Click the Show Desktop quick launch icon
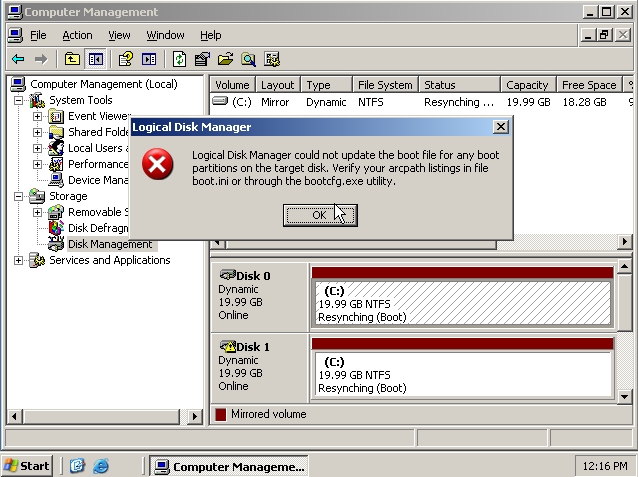Viewport: 638px width, 477px height. (77, 465)
